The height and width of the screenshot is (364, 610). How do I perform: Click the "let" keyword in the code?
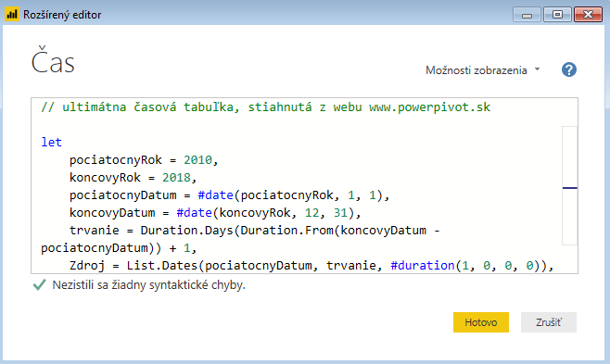click(51, 143)
